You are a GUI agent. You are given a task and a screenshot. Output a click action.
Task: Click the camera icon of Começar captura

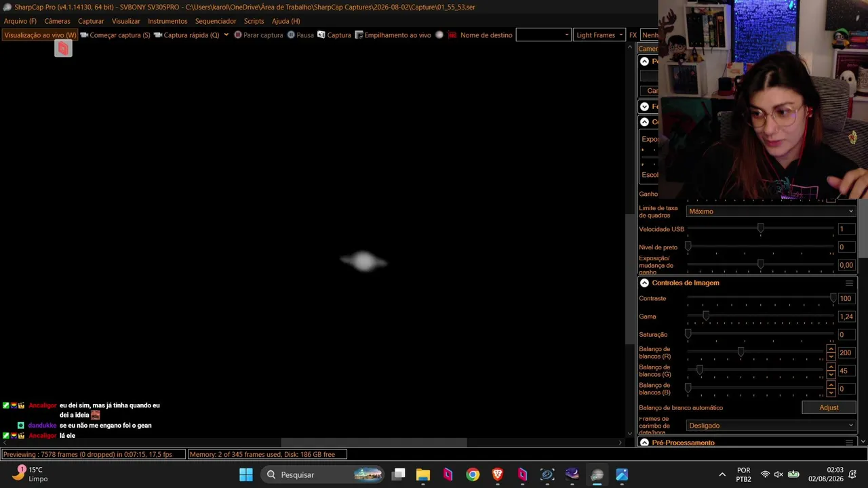pyautogui.click(x=84, y=35)
